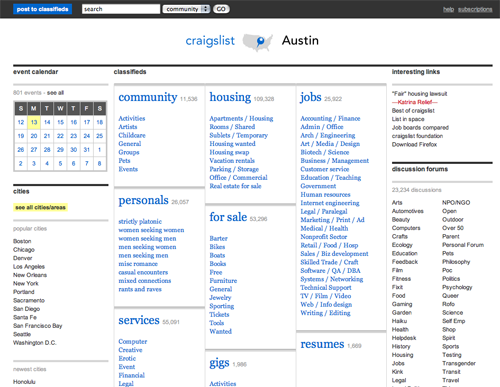
Task: Open Furniture under for sale
Action: [223, 281]
